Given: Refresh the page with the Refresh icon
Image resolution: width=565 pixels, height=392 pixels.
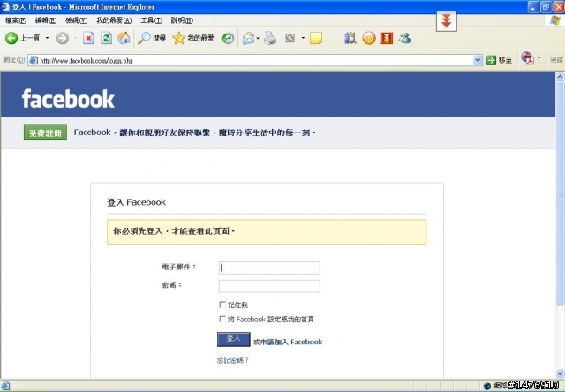Looking at the screenshot, I should (x=106, y=38).
